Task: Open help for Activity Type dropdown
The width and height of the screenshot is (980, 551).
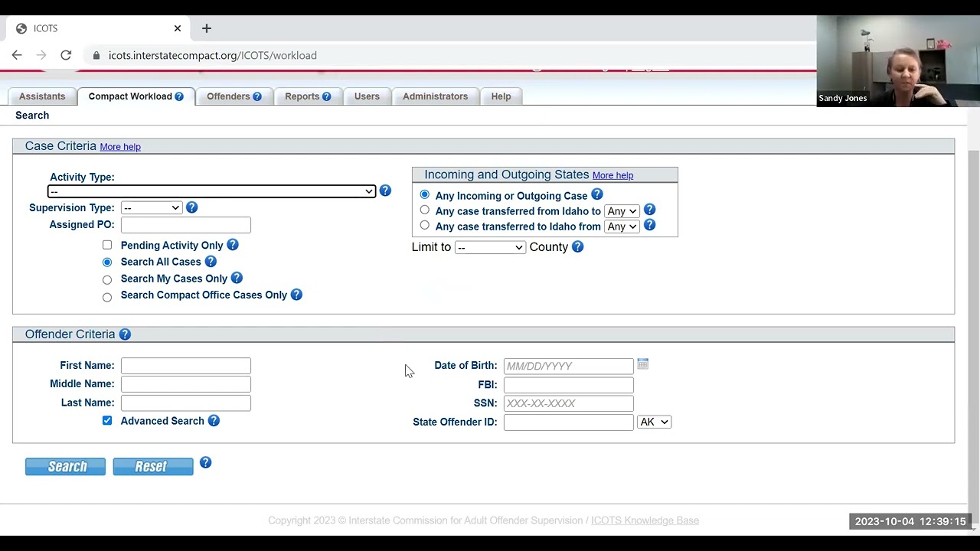Action: point(385,191)
